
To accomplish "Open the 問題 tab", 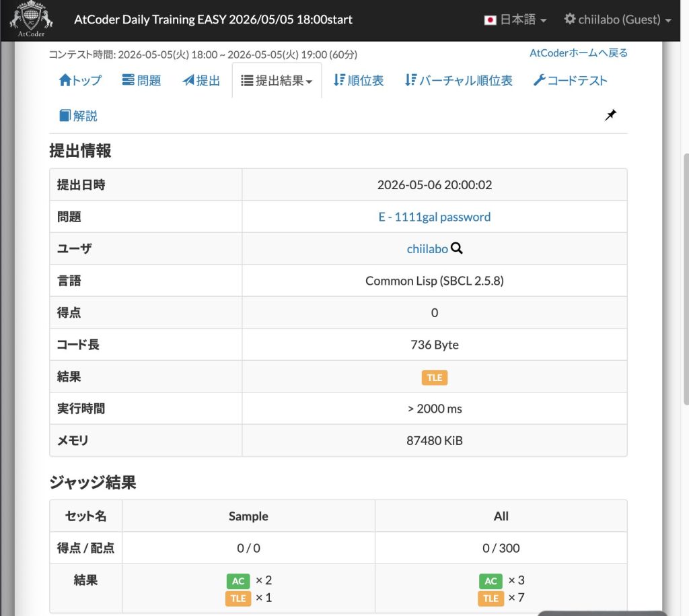I will click(141, 81).
